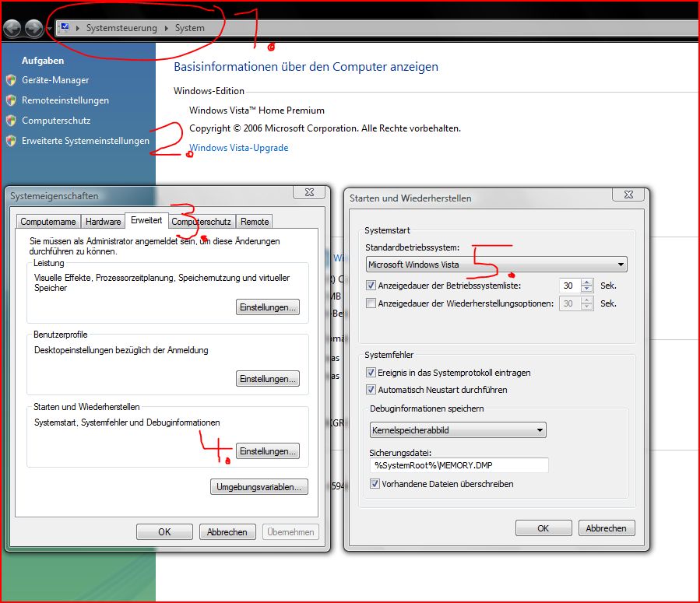The image size is (700, 603).
Task: Toggle Vorhandene Dateien überschreiben checkbox
Action: [375, 483]
